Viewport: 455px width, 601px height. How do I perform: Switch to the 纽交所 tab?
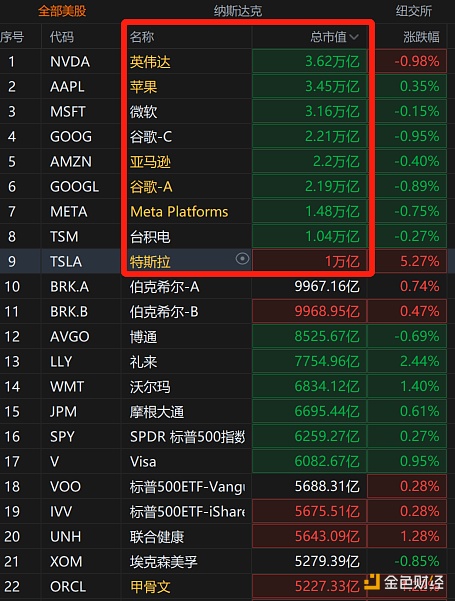[x=414, y=11]
